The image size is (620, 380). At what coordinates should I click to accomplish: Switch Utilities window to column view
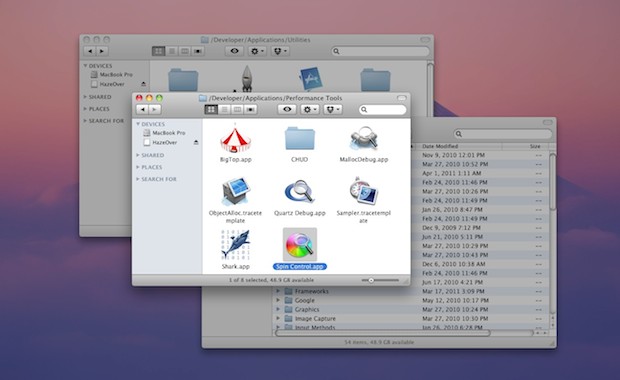185,51
